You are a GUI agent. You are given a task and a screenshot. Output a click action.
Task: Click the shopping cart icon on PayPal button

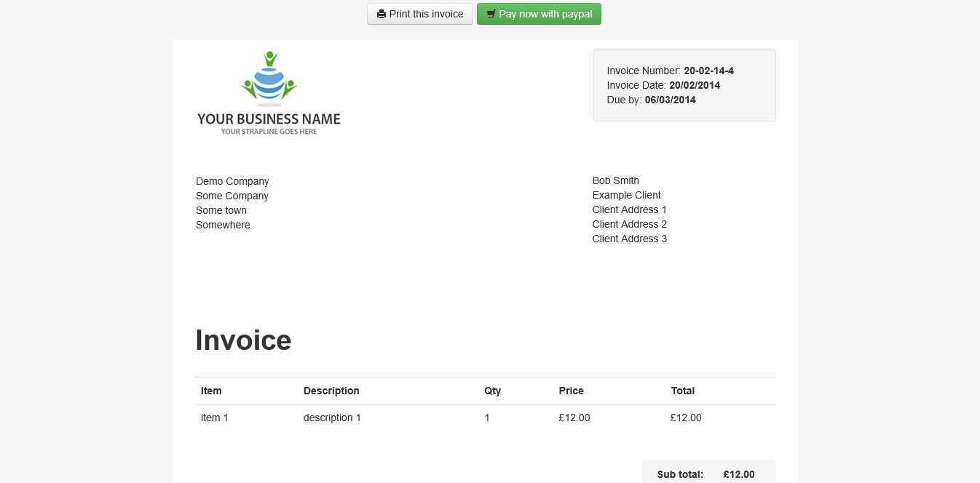pos(491,15)
